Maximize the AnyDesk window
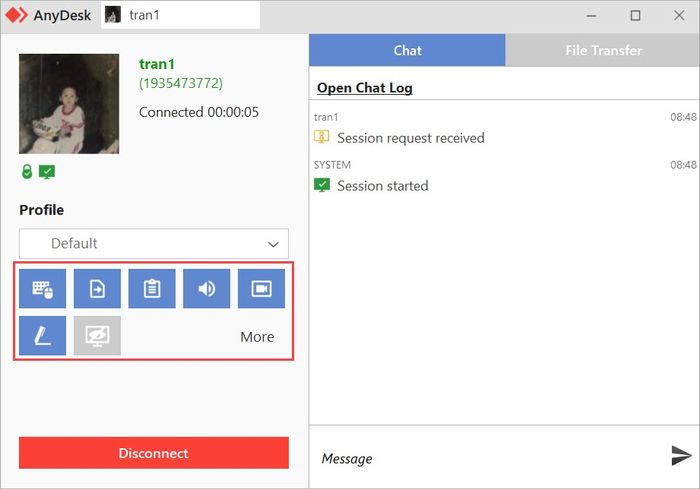 [635, 16]
